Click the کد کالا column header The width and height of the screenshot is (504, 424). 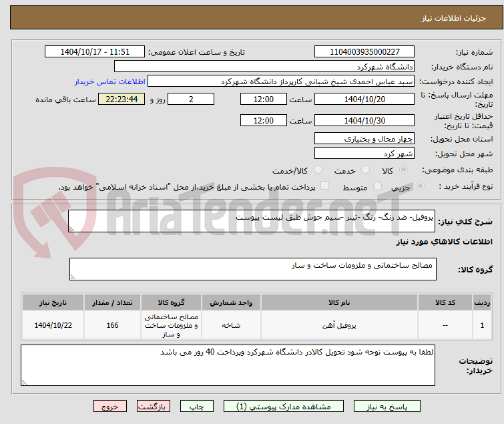point(445,302)
